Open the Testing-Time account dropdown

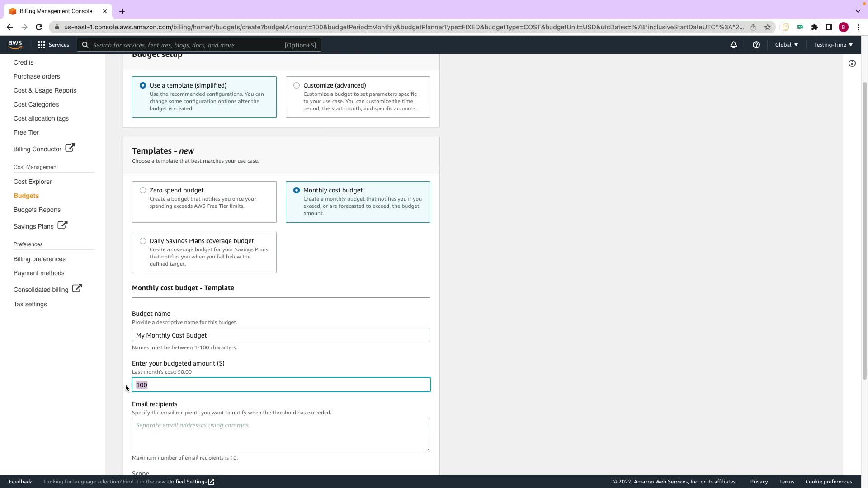pos(833,45)
